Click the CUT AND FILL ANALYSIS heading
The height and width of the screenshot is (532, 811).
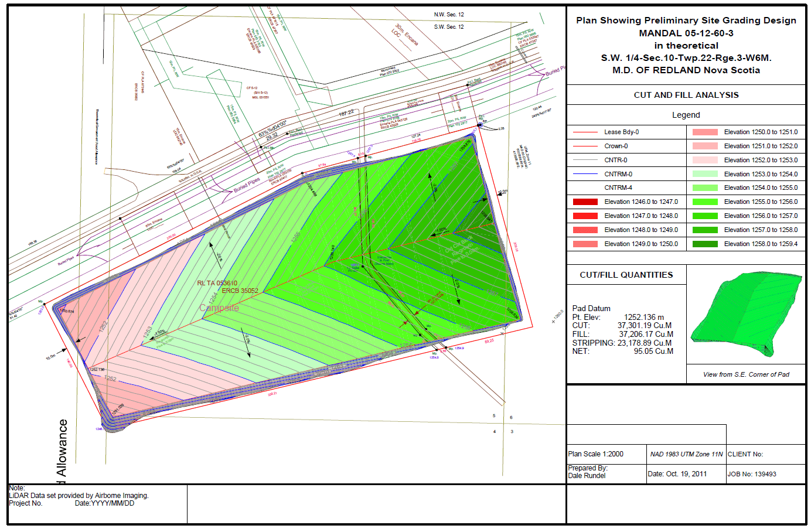pyautogui.click(x=686, y=95)
